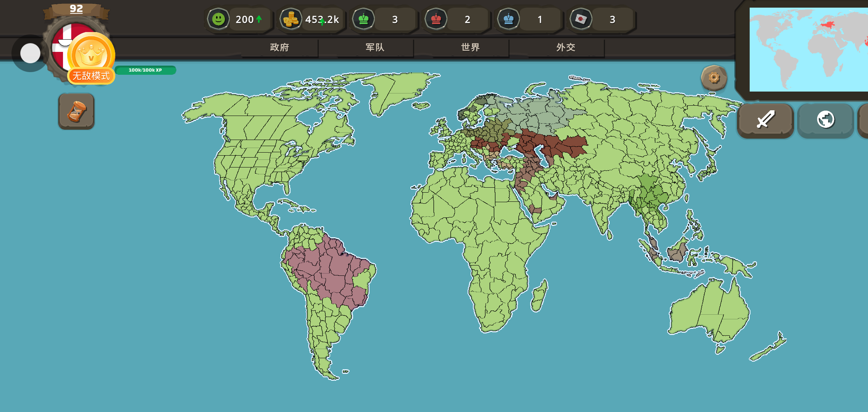
Task: Tap the white round joystick knob
Action: [x=30, y=53]
